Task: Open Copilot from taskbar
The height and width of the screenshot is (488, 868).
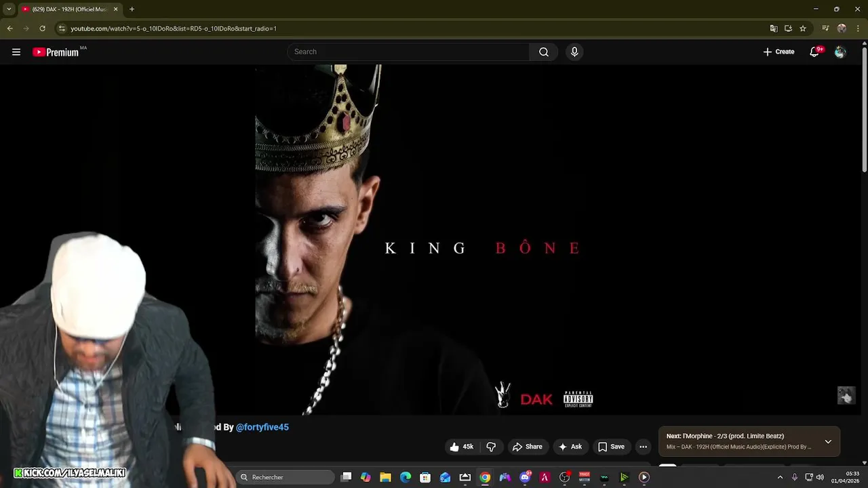Action: (366, 477)
